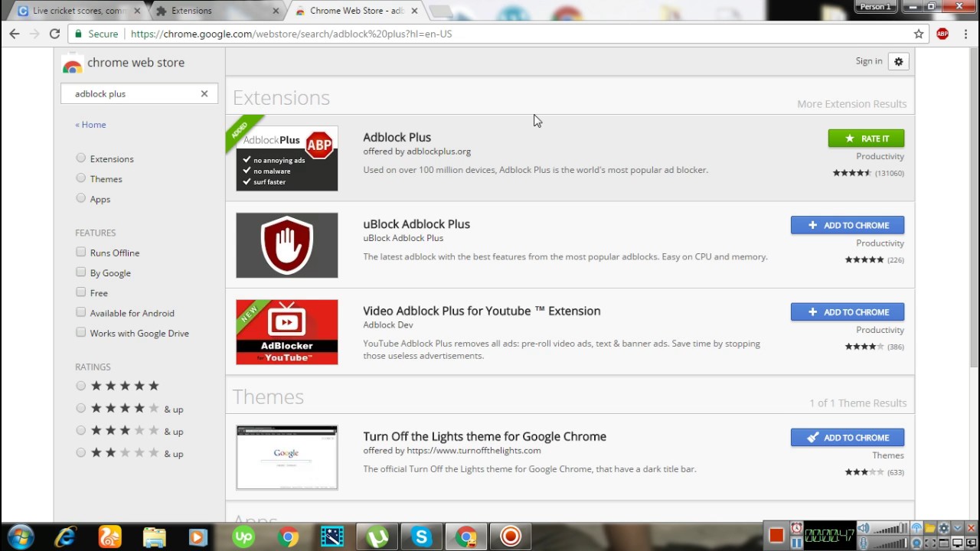Viewport: 980px width, 551px height.
Task: Check the Works with Google Drive box
Action: coord(81,332)
